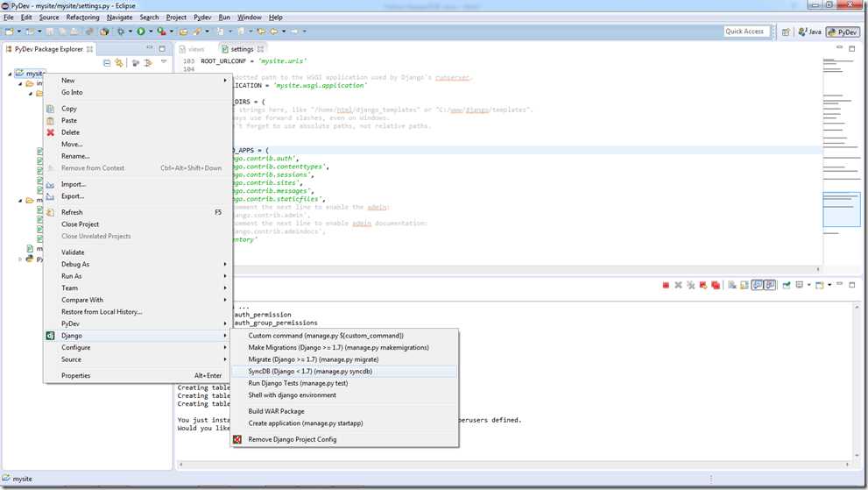The image size is (868, 490).
Task: Switch to the Java perspective
Action: [810, 32]
